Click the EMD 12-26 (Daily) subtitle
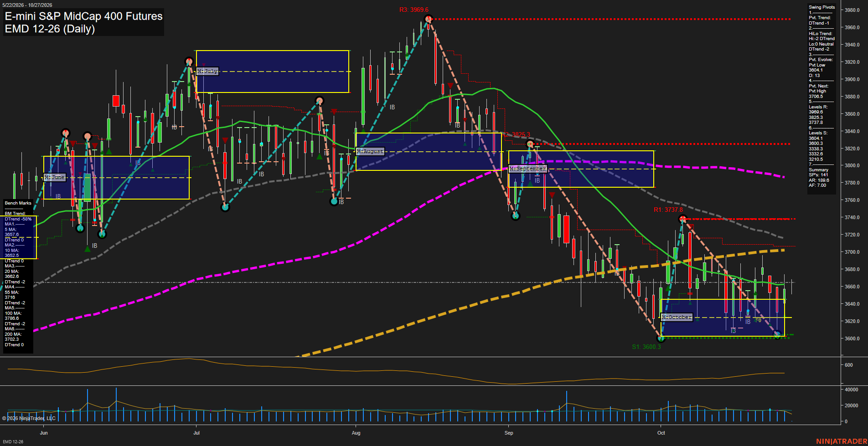 (x=50, y=29)
